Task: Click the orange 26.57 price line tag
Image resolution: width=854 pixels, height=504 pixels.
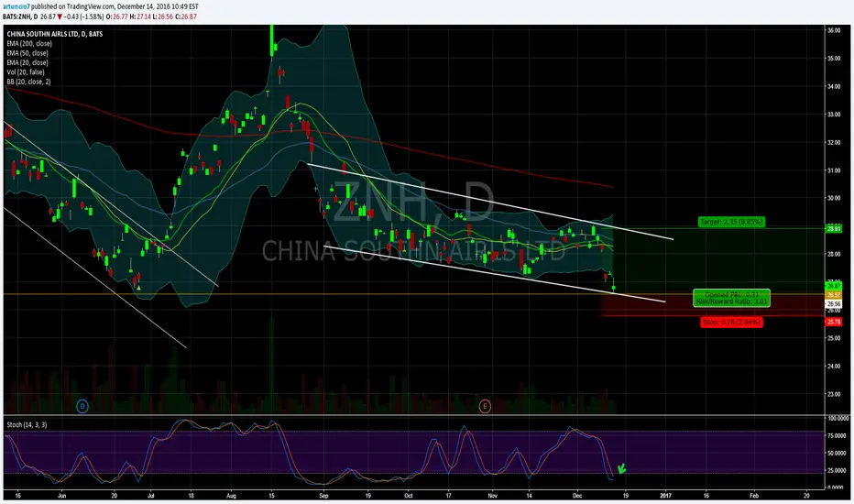Action: pyautogui.click(x=834, y=295)
